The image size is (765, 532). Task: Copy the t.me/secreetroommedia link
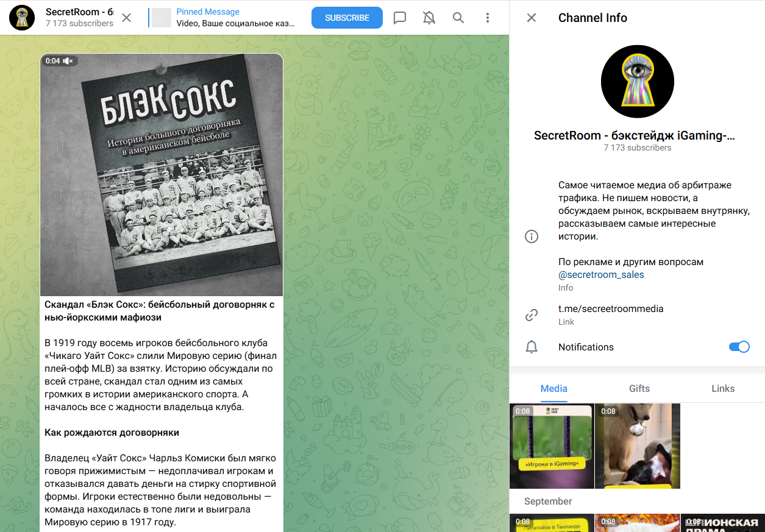(611, 309)
